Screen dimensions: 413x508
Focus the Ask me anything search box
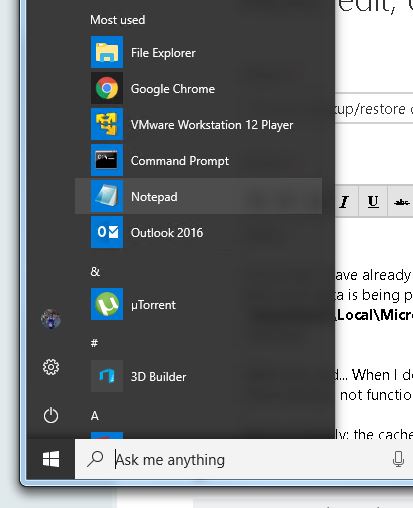coord(243,459)
